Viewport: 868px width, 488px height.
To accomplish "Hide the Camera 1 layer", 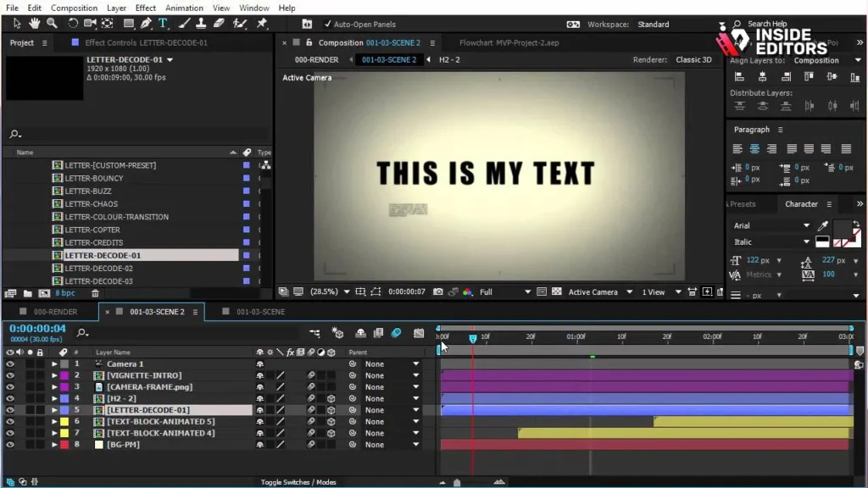I will (x=10, y=364).
